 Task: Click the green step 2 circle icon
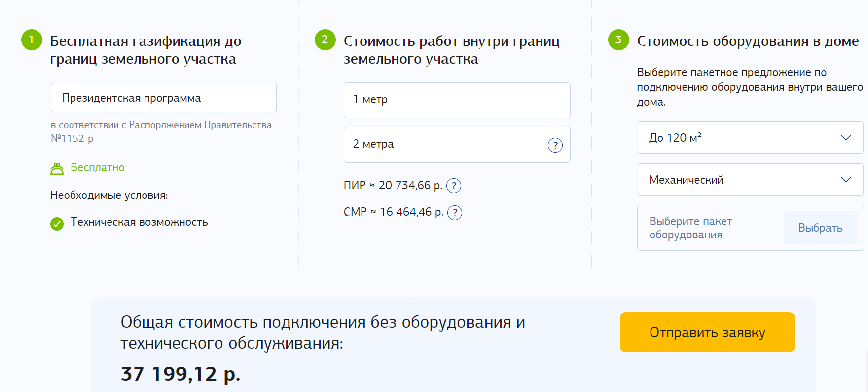pos(325,40)
